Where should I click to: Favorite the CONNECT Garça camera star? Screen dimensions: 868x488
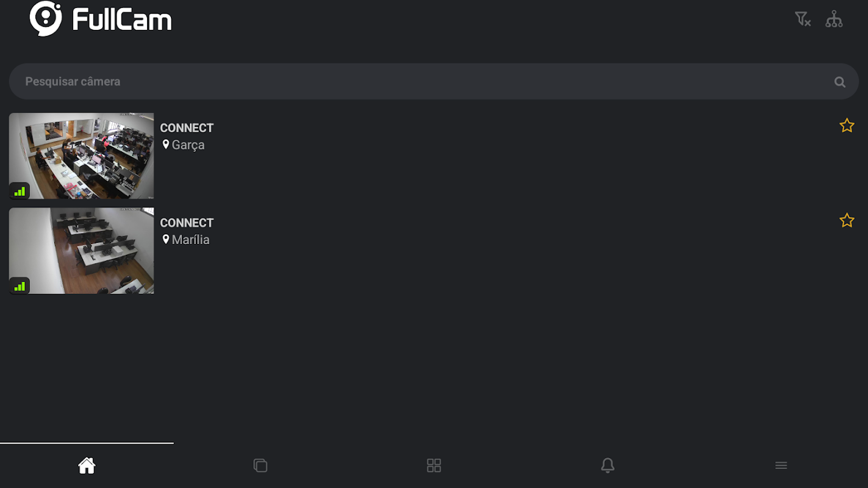(x=847, y=126)
